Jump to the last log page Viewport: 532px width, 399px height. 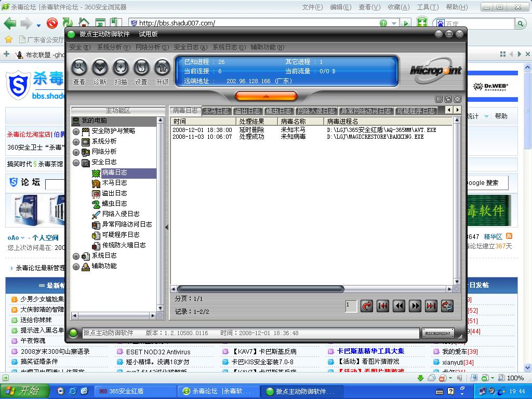[431, 306]
